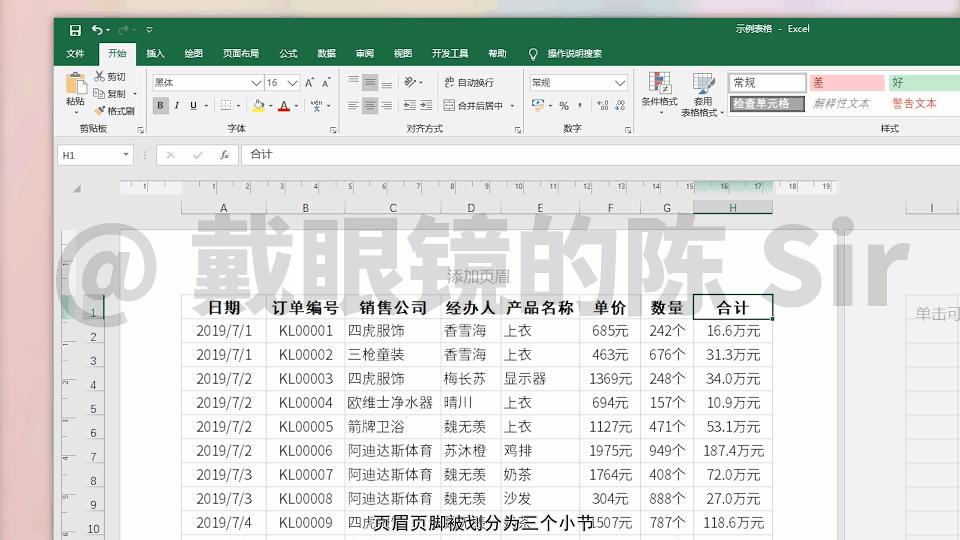The image size is (960, 540).
Task: Click the cell Borders icon
Action: (226, 105)
